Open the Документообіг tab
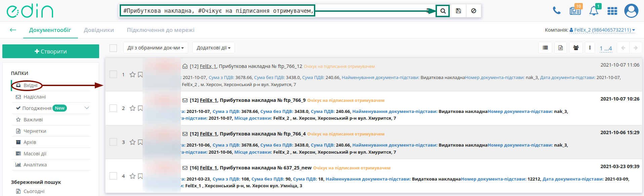The height and width of the screenshot is (196, 644). pos(50,30)
